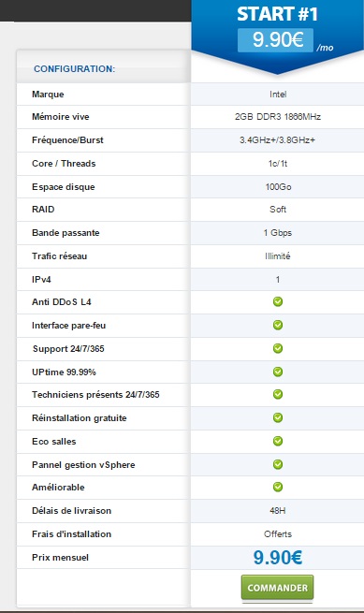The width and height of the screenshot is (364, 613).
Task: Click the Prix mensuel label
Action: [x=60, y=558]
